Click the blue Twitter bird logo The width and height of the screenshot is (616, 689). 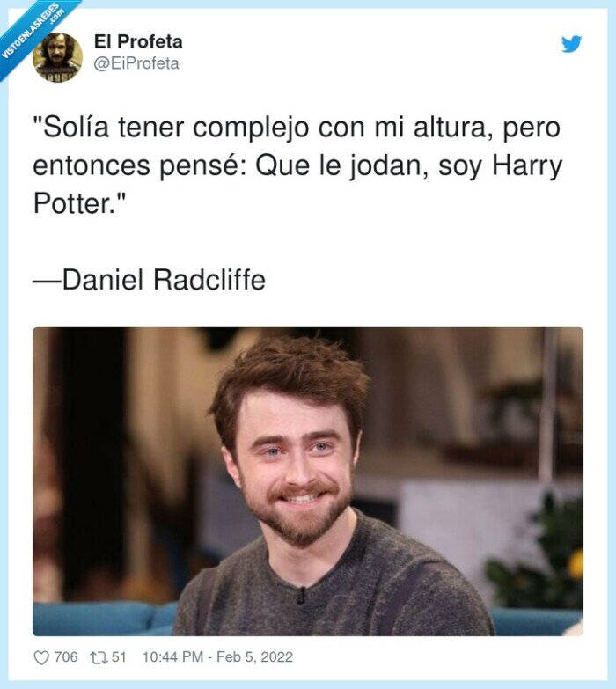point(571,44)
